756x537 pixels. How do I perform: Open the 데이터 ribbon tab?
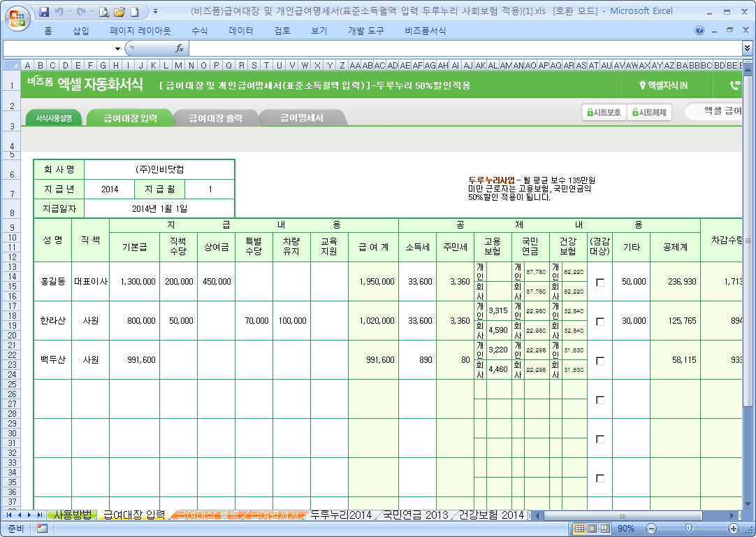(241, 31)
